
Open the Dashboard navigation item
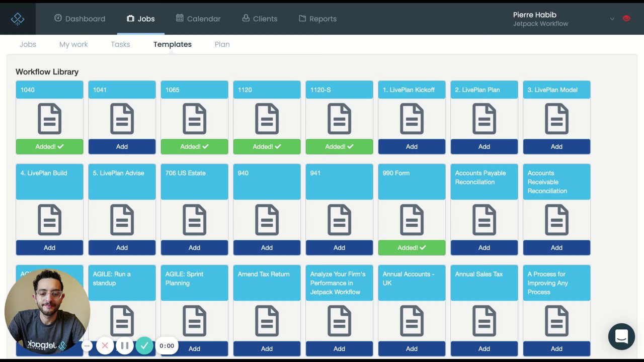tap(79, 19)
